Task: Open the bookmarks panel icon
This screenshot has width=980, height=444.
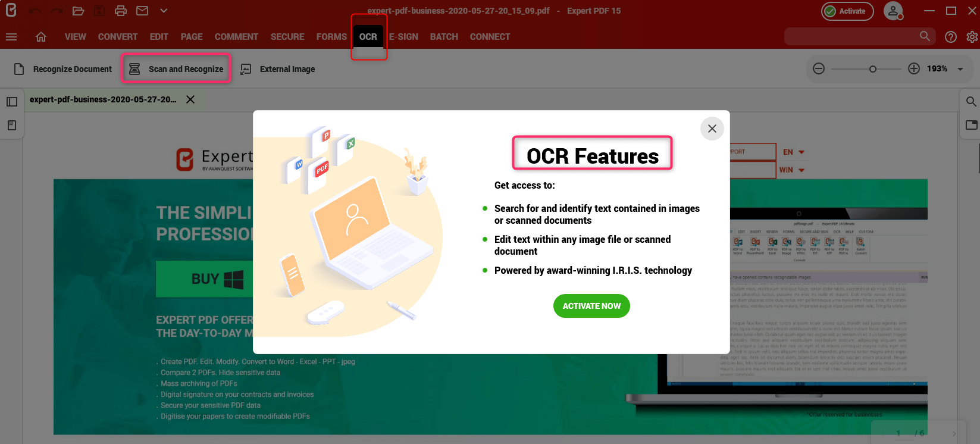Action: pos(12,126)
